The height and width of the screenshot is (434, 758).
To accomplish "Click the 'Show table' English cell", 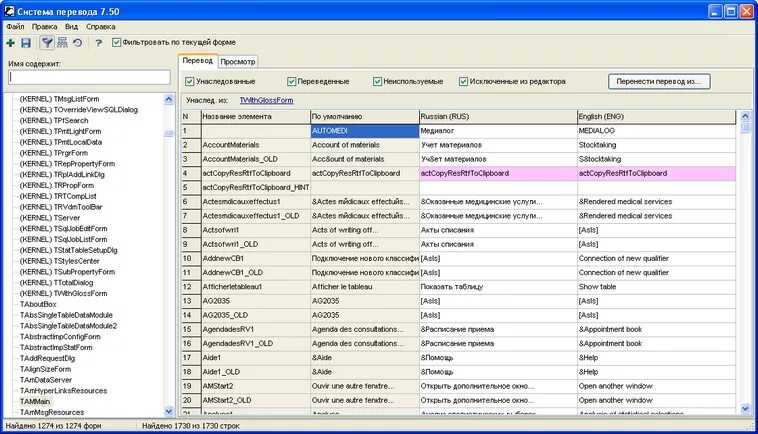I will click(x=656, y=287).
